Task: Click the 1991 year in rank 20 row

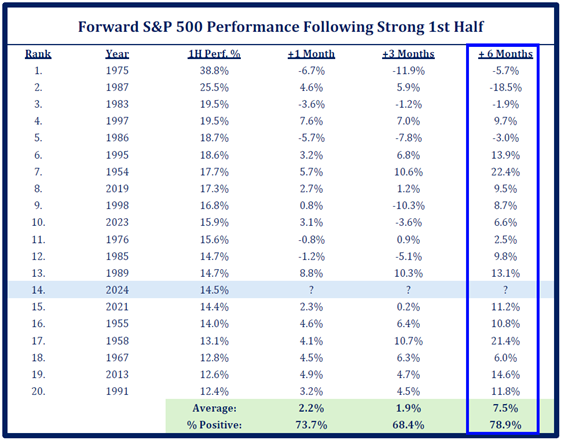Action: click(117, 391)
